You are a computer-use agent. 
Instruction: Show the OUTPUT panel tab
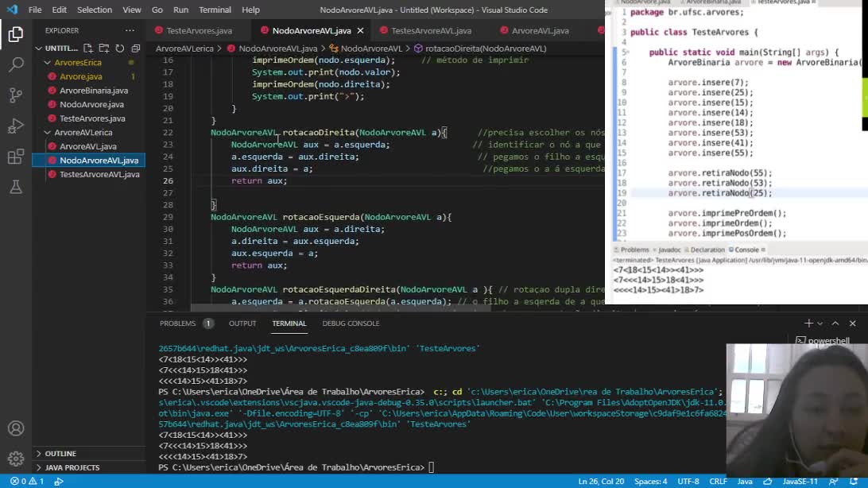(x=242, y=323)
